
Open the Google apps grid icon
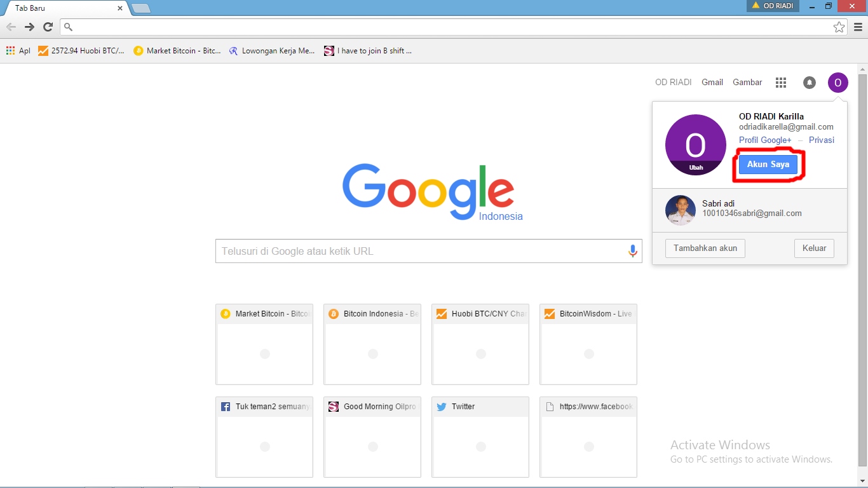coord(781,83)
